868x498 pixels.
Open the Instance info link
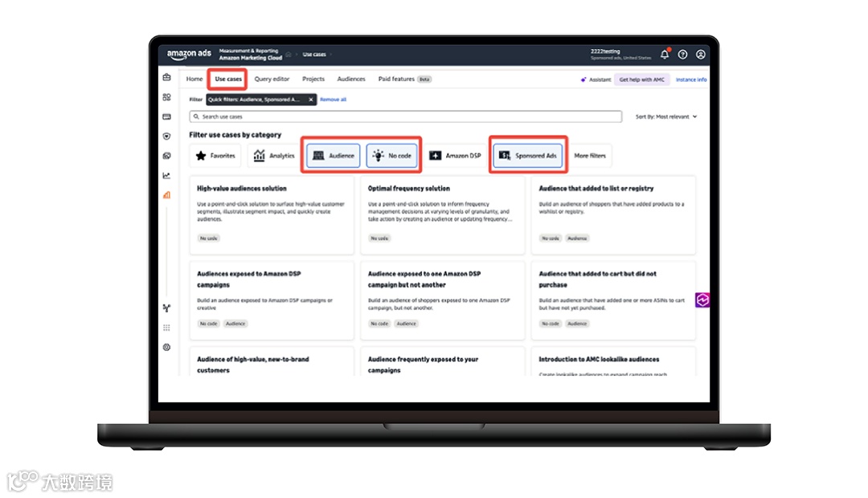coord(691,80)
